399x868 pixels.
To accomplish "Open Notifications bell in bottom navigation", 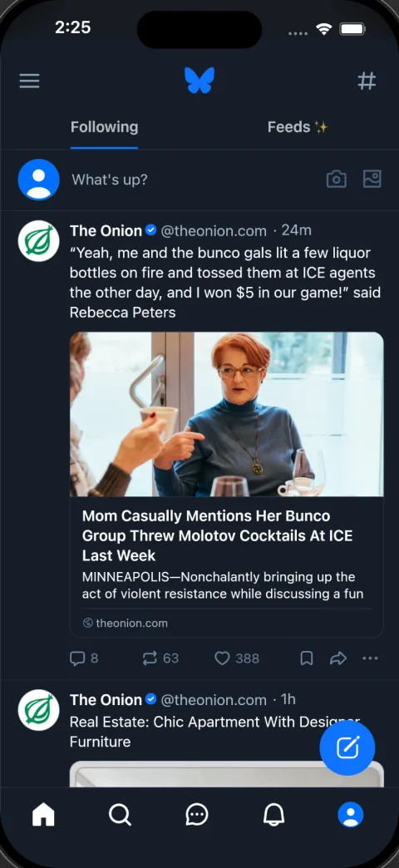I will (x=273, y=815).
